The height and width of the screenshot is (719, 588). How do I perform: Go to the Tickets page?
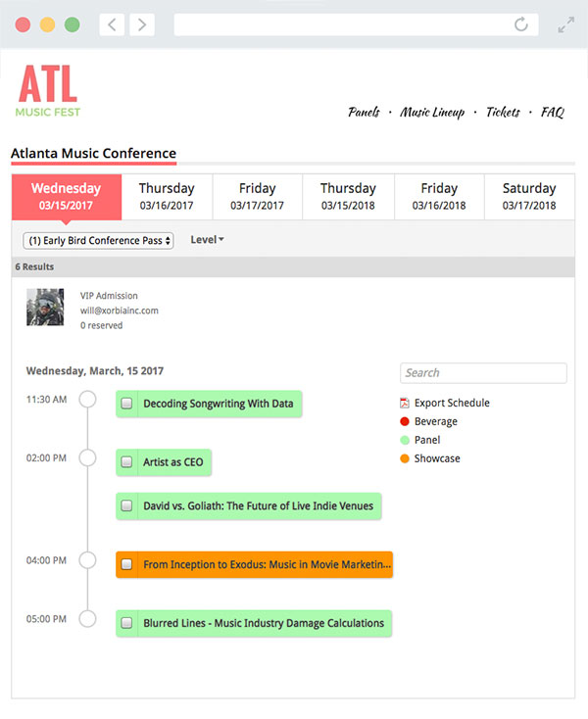(x=503, y=113)
